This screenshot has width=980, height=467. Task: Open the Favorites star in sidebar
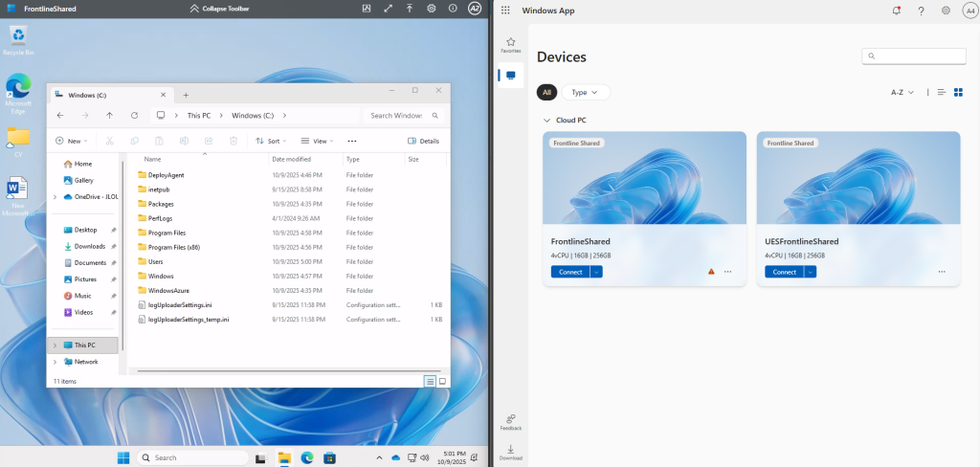(x=510, y=43)
